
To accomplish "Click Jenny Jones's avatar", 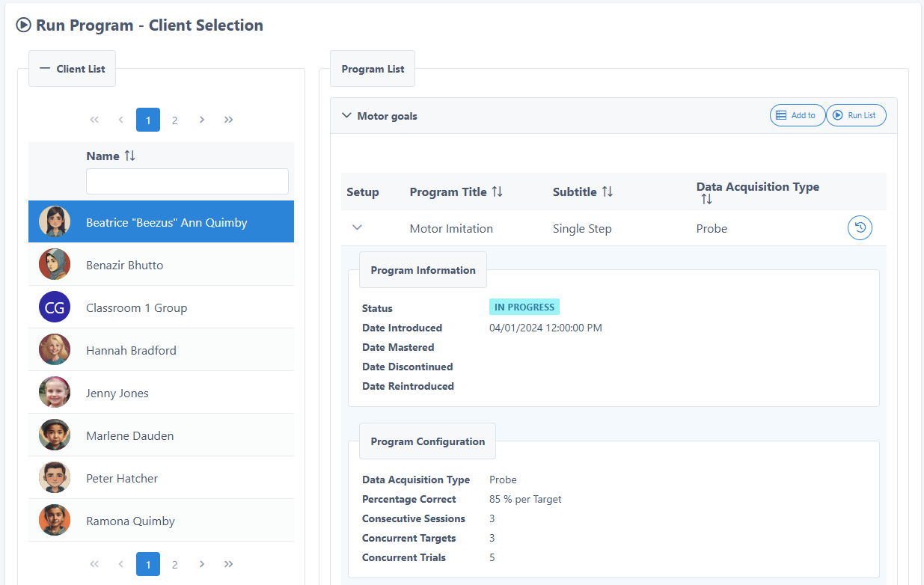I will 55,393.
